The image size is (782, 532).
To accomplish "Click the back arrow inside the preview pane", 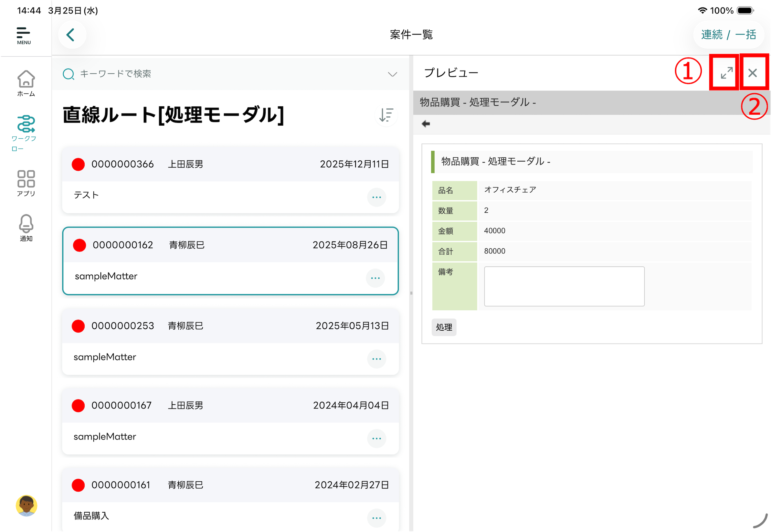I will [425, 123].
